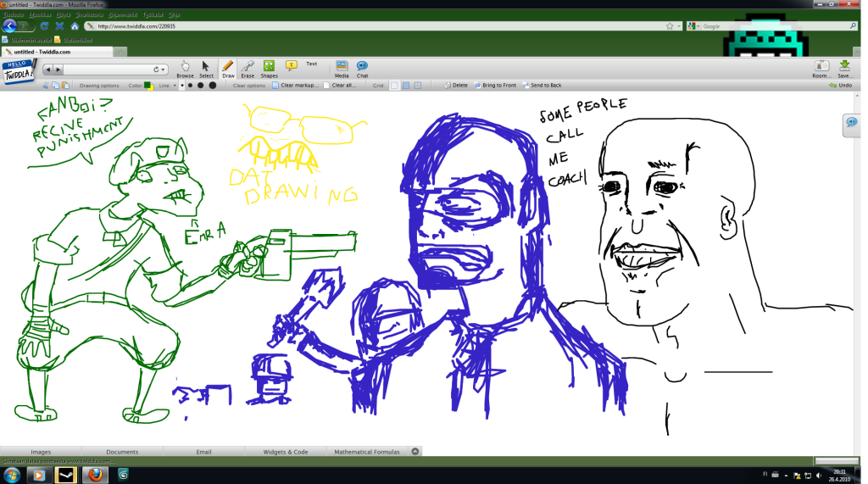
Task: Choose the Select arrow tool
Action: [x=206, y=69]
